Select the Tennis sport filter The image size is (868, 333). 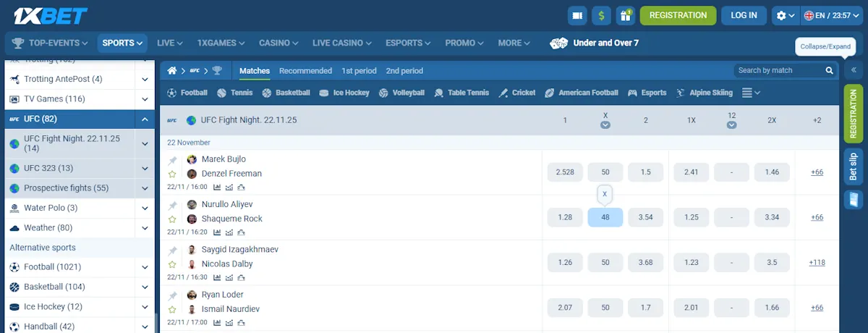click(235, 93)
